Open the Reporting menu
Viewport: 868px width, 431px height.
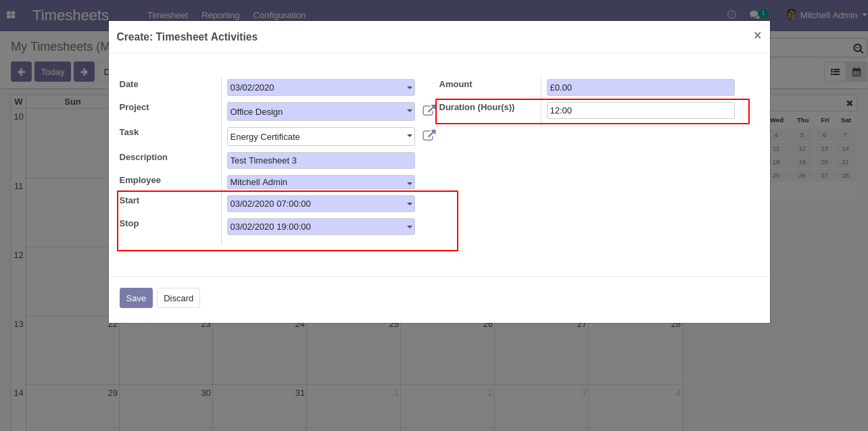pos(220,15)
